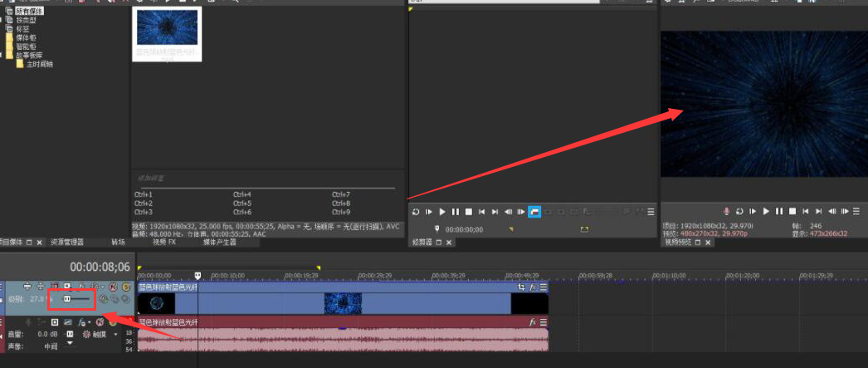
Task: Open the trimmer hamburger menu
Action: pos(651,212)
